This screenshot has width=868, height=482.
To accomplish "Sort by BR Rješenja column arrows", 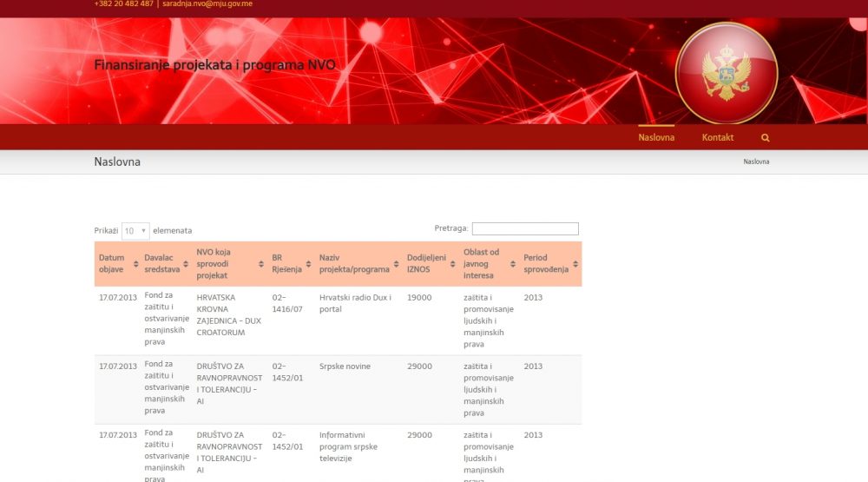I will click(x=310, y=264).
